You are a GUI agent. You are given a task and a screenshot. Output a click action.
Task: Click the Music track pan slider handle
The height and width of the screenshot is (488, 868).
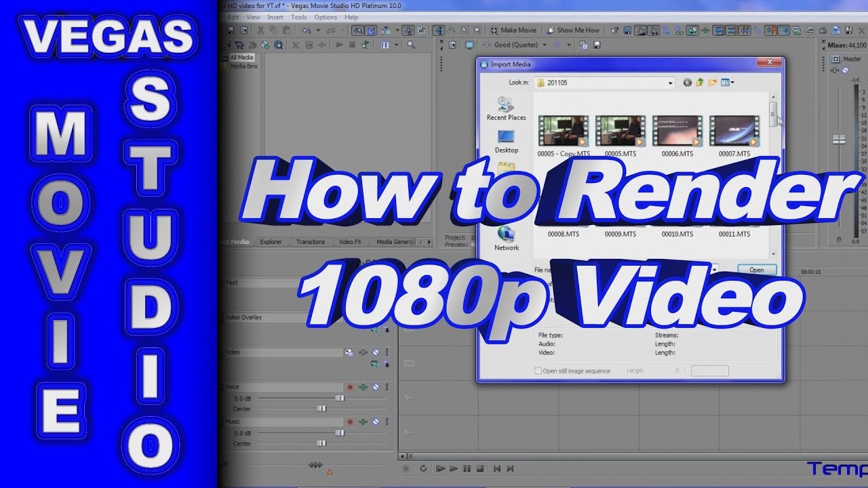(321, 443)
